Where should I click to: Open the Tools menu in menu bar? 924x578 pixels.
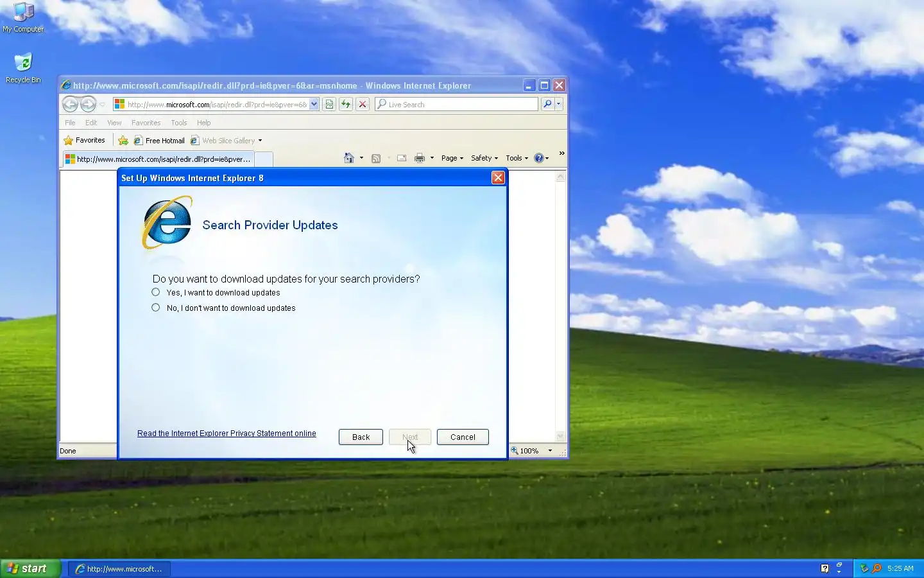pyautogui.click(x=179, y=123)
